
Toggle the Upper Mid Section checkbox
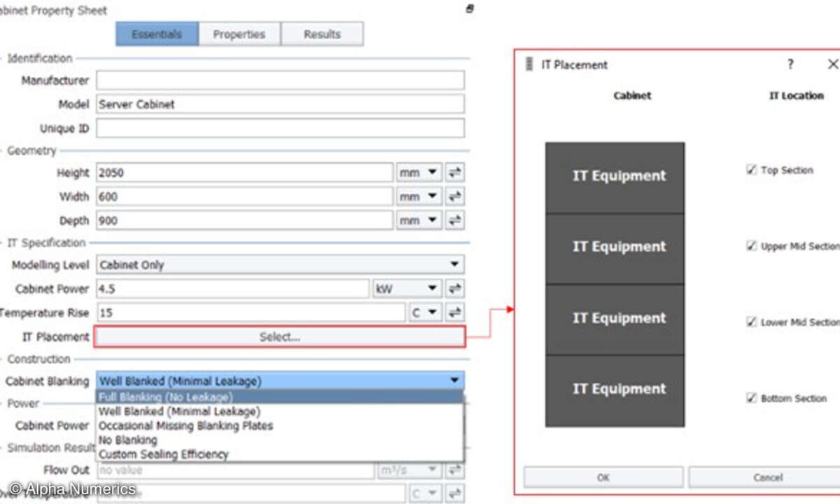(x=752, y=246)
